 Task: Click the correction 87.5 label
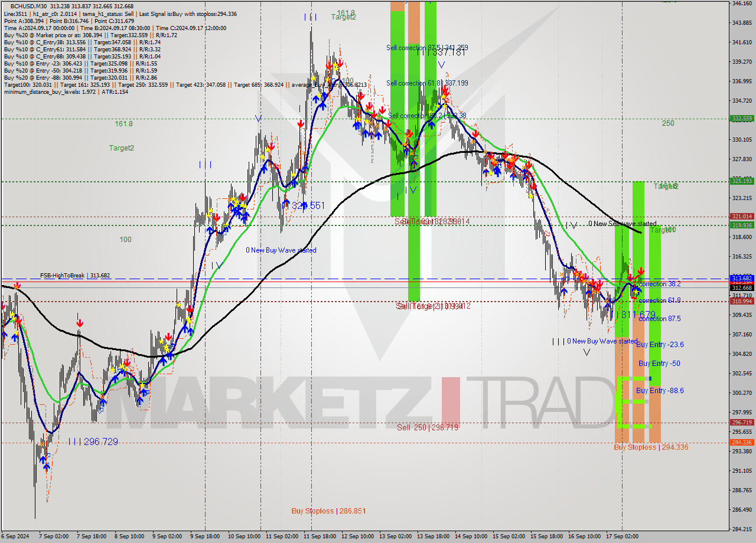(660, 319)
